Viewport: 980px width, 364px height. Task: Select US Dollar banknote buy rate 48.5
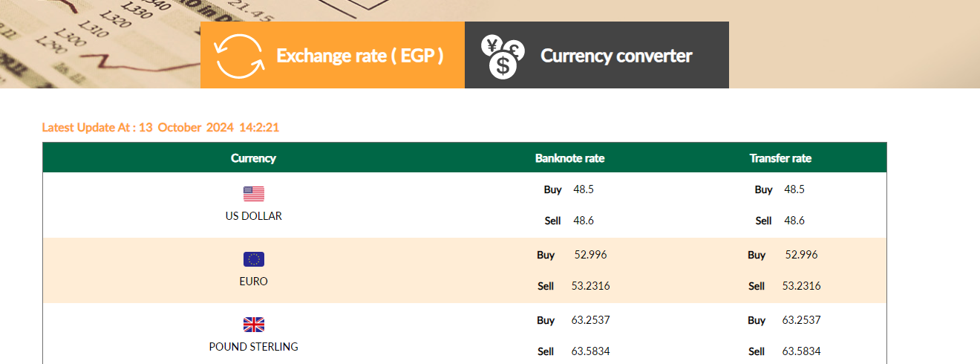tap(584, 189)
